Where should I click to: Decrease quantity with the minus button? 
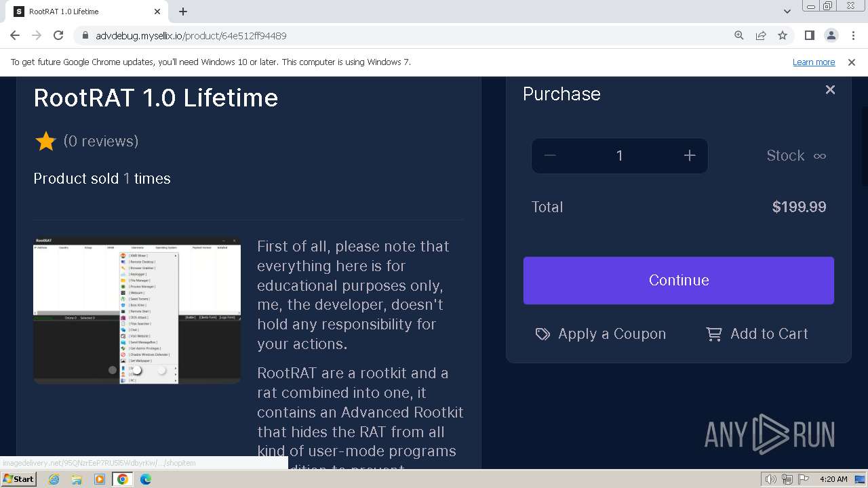550,156
